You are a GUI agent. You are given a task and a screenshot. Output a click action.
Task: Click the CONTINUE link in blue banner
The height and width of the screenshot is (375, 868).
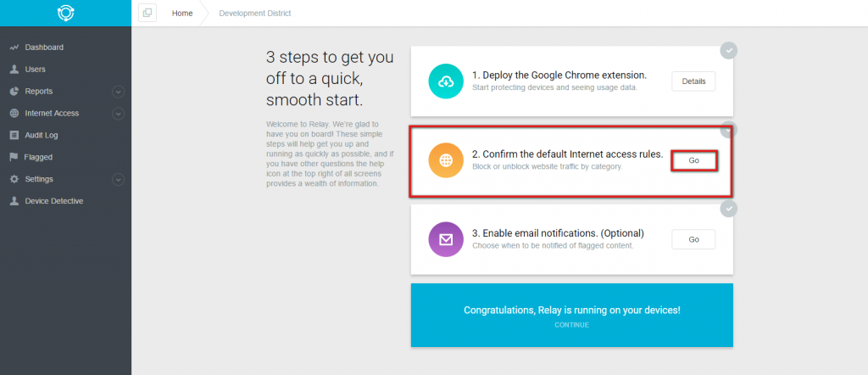(572, 325)
